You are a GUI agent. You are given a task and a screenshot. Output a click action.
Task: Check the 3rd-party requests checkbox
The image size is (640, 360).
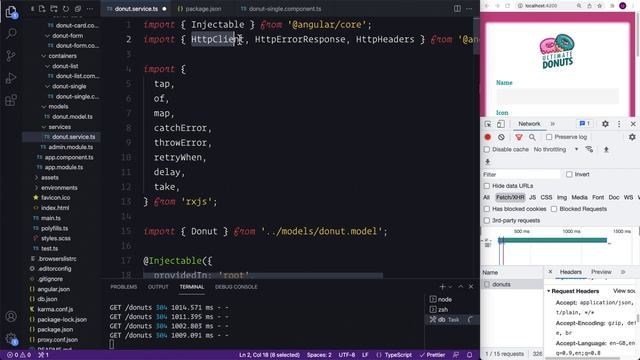(x=487, y=220)
